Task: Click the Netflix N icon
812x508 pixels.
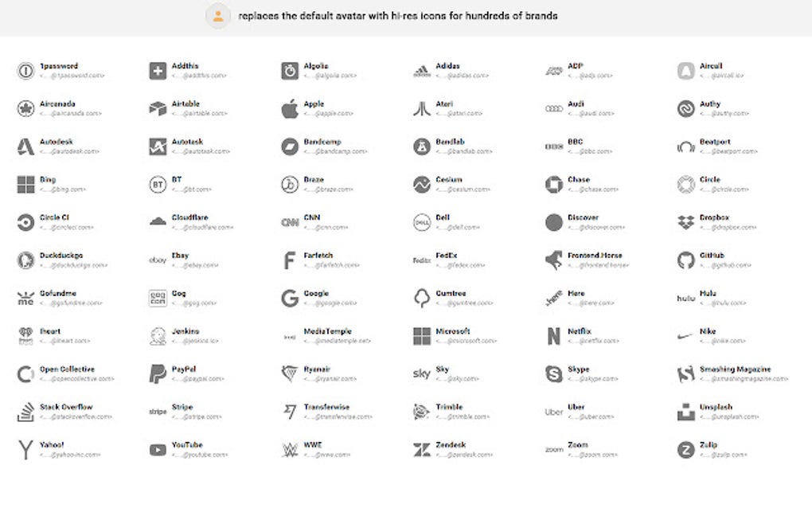Action: point(554,335)
